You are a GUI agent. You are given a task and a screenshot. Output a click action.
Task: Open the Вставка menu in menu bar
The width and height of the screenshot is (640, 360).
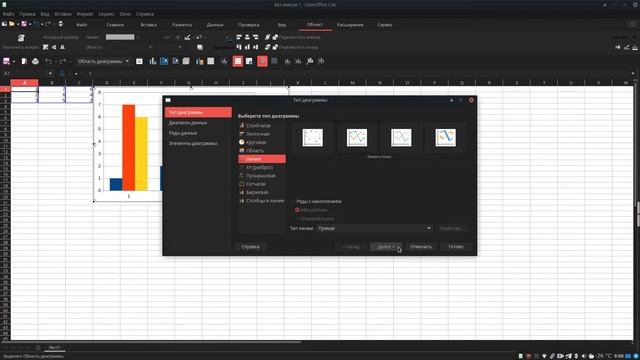pos(63,14)
